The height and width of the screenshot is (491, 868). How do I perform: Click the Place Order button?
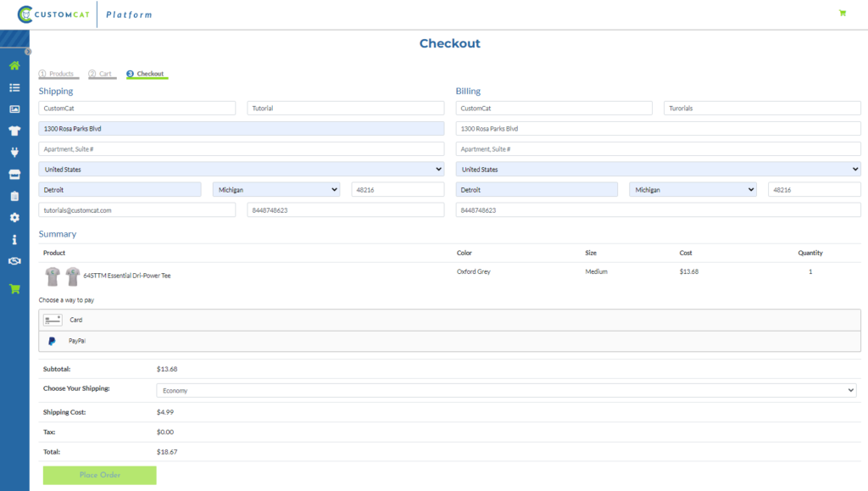point(99,475)
